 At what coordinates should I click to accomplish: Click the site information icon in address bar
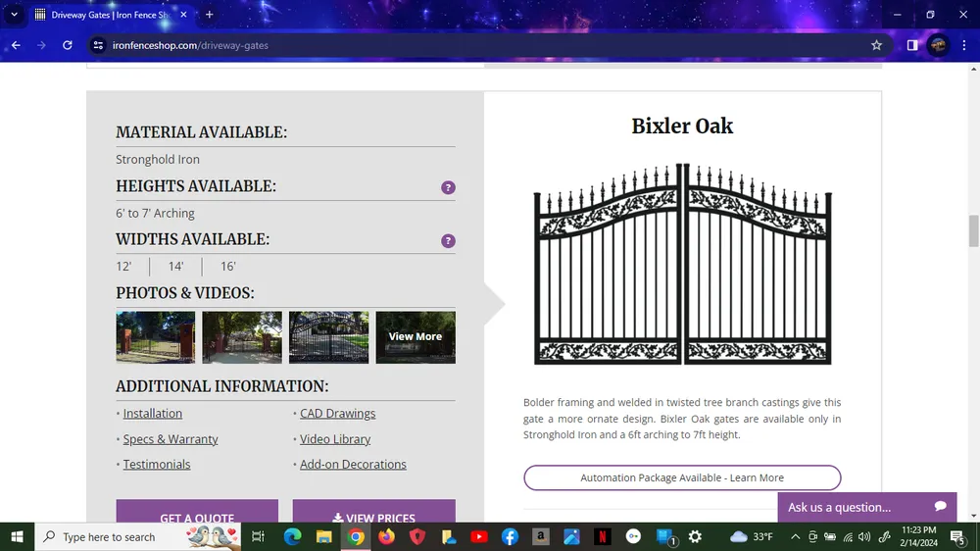(98, 45)
